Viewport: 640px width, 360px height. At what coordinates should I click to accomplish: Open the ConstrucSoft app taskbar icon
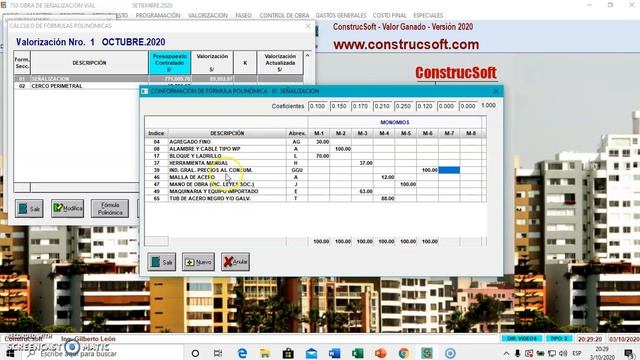pos(427,353)
